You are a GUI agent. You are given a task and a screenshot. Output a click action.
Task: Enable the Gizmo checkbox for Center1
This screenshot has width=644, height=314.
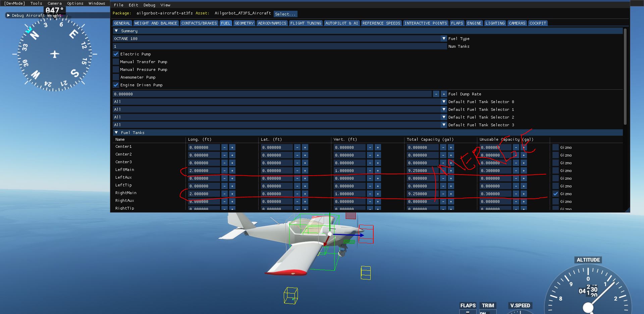pos(556,147)
